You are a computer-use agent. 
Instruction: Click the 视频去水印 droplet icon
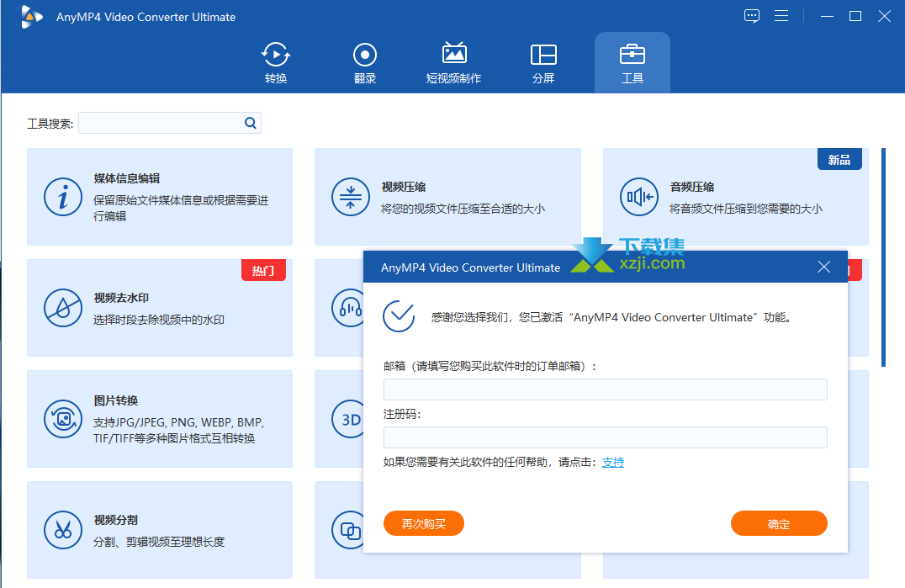63,308
